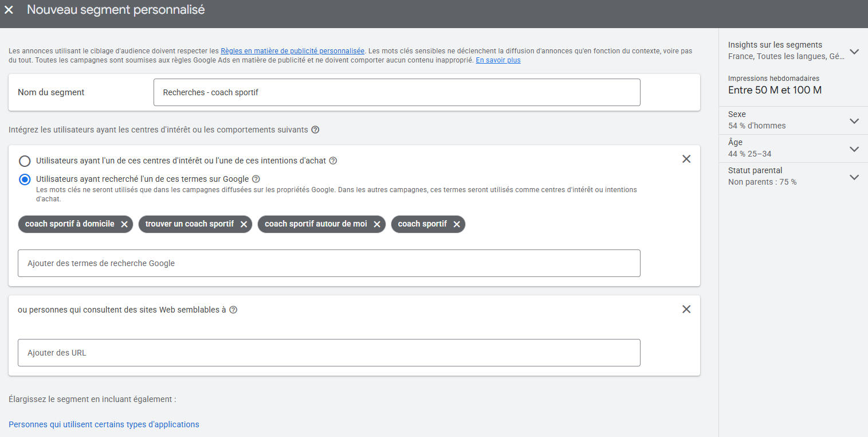
Task: Show help for termes sur Google option
Action: 256,179
